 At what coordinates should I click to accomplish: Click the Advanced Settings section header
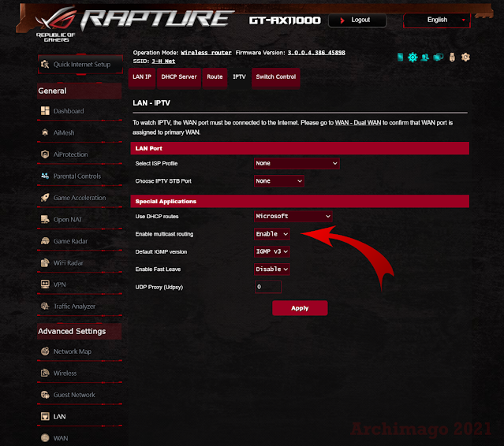tap(80, 331)
